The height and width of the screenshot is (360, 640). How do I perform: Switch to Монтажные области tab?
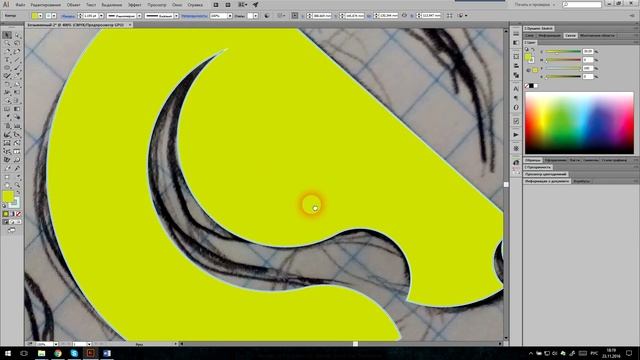(597, 36)
